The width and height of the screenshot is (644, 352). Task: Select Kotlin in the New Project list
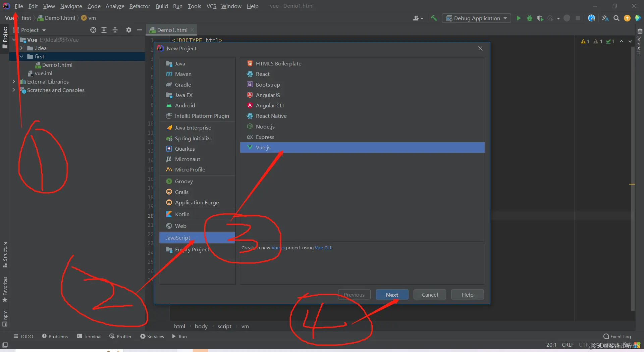pyautogui.click(x=197, y=214)
